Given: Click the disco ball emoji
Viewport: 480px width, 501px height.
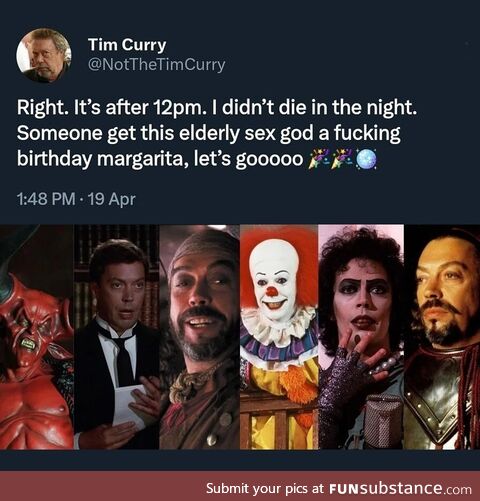Looking at the screenshot, I should [366, 159].
